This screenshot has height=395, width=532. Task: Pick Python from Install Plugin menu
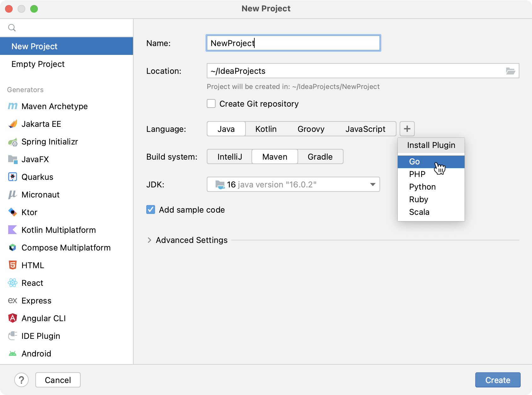click(x=431, y=187)
